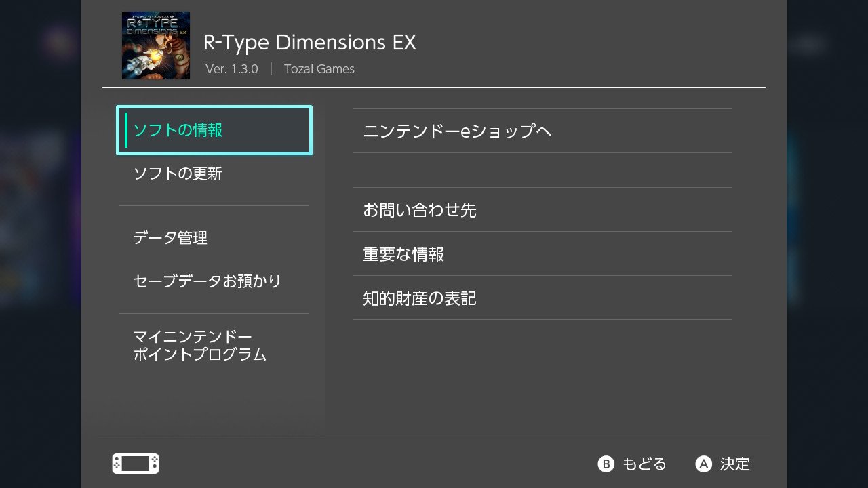This screenshot has height=488, width=868.
Task: Click the R-Type Dimensions EX game icon
Action: pyautogui.click(x=156, y=45)
